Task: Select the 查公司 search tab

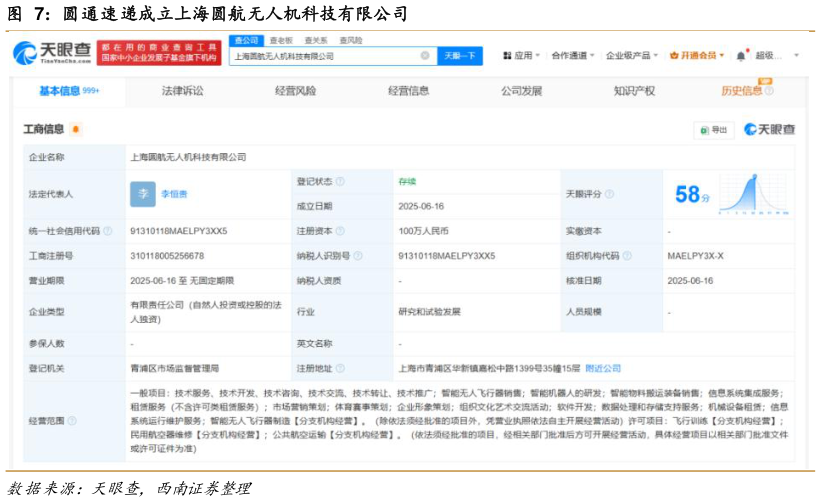Action: point(246,40)
